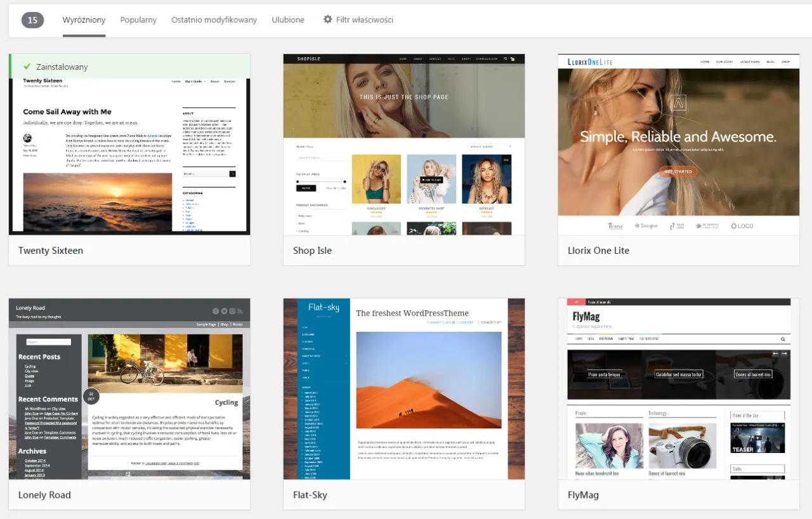The image size is (812, 519).
Task: Expand the Filtr właściwości filter panel
Action: point(364,20)
